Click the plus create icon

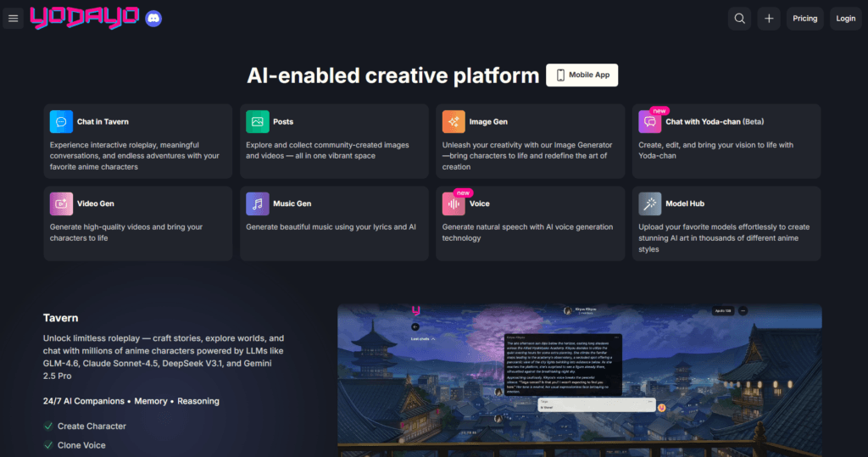click(x=769, y=19)
